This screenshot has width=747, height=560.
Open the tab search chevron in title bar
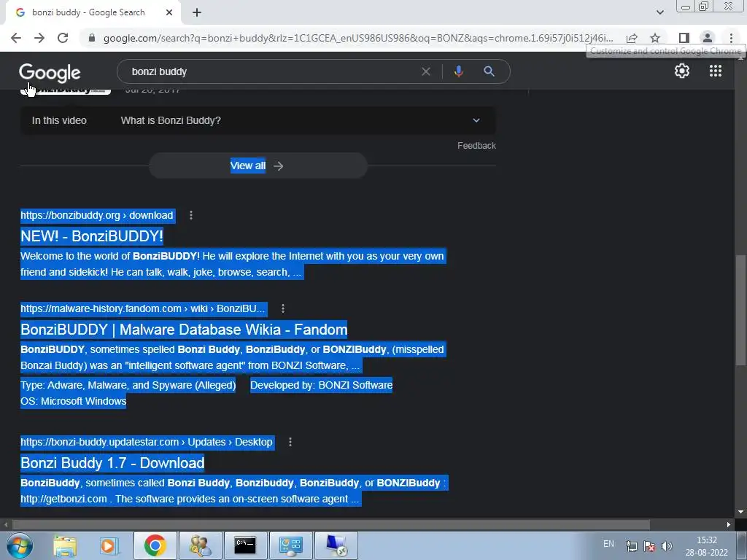pos(659,12)
